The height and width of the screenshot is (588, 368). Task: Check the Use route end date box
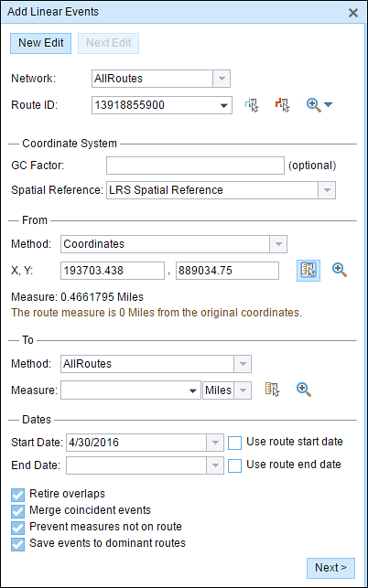point(234,466)
